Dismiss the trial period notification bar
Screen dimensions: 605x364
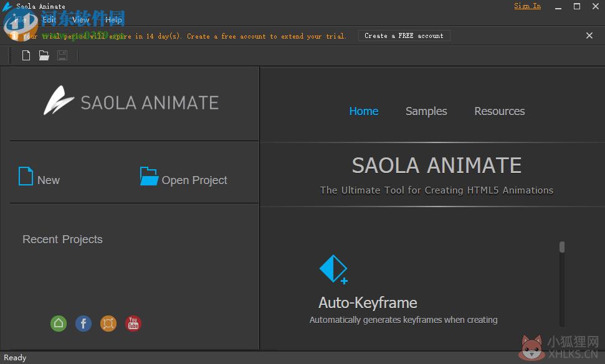(x=589, y=35)
